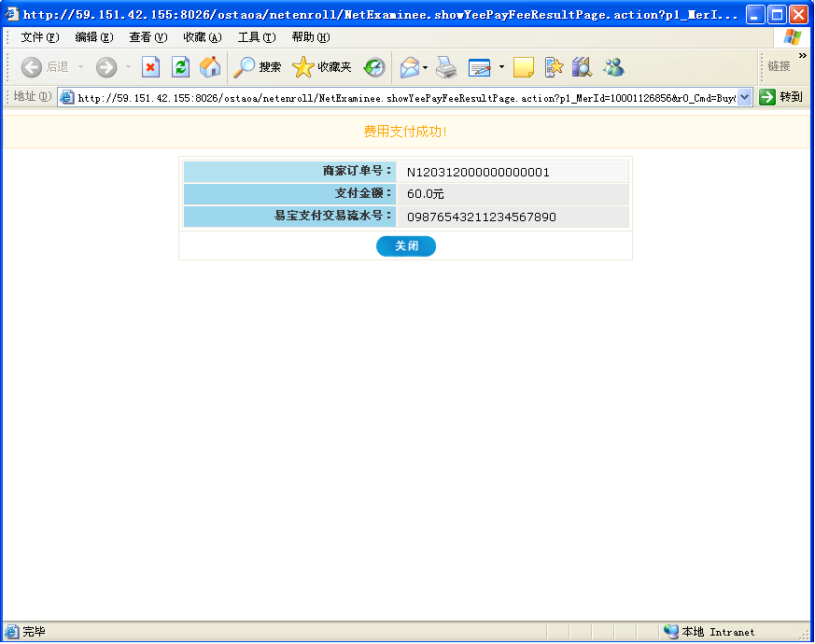Refresh the page using green arrows icon
The width and height of the screenshot is (815, 644).
tap(180, 67)
